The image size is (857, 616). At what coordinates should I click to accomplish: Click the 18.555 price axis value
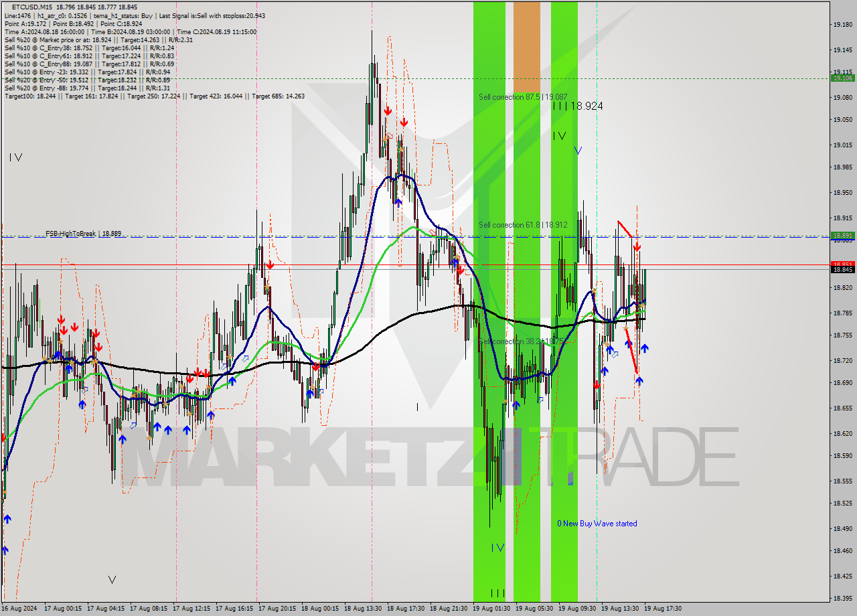842,481
